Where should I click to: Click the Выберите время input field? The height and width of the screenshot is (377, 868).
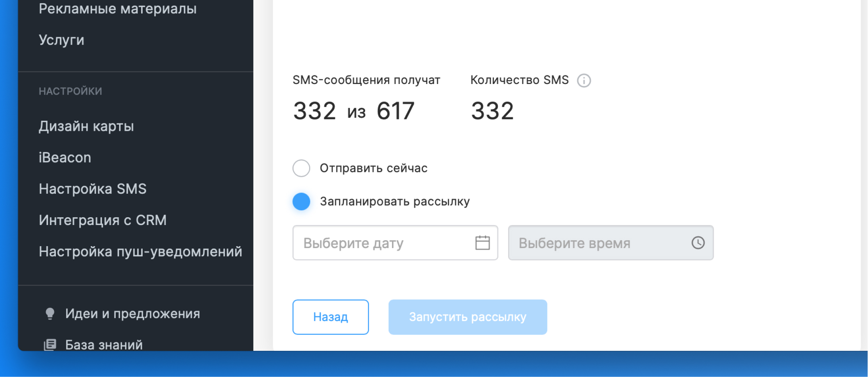[x=611, y=243]
